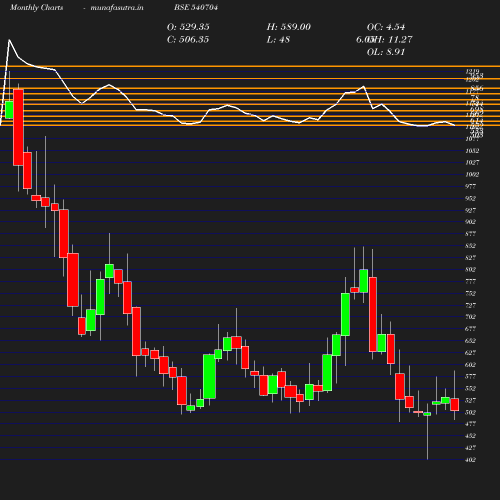
Task: Select the "OC: 4.54" reading
Action: pos(386,27)
